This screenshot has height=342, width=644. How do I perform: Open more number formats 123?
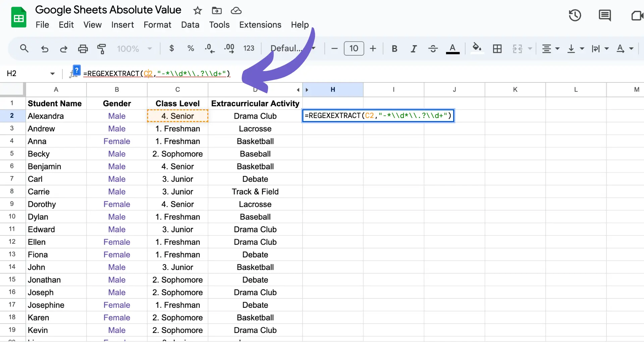(249, 49)
